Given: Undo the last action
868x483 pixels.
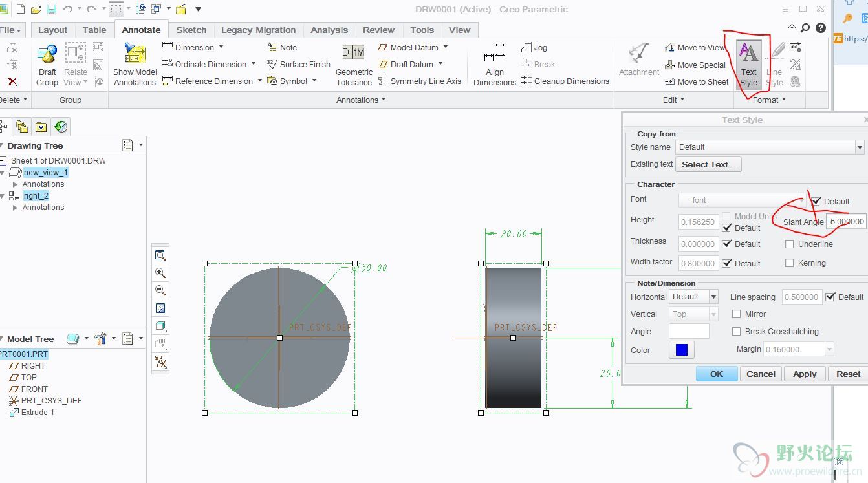Looking at the screenshot, I should click(x=67, y=9).
